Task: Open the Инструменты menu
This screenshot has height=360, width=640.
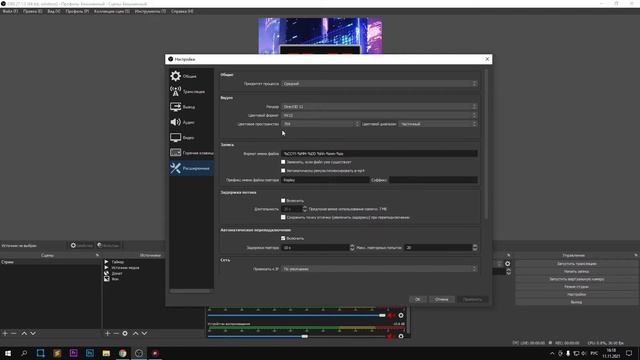Action: 150,11
